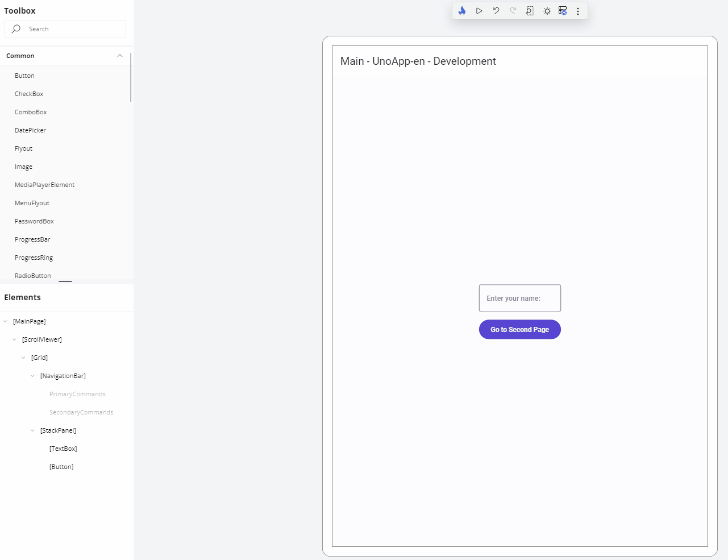Collapse the Common toolbox section
This screenshot has width=728, height=560.
click(x=119, y=56)
